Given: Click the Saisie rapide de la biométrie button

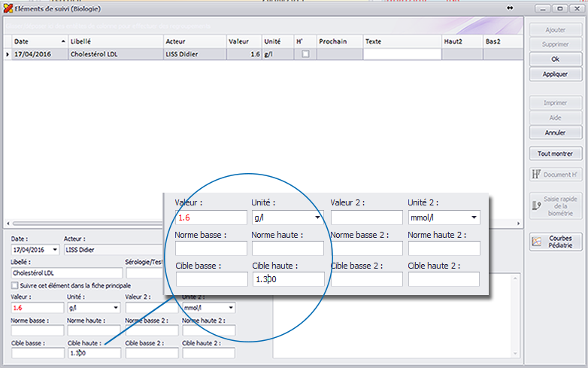Looking at the screenshot, I should (x=556, y=205).
